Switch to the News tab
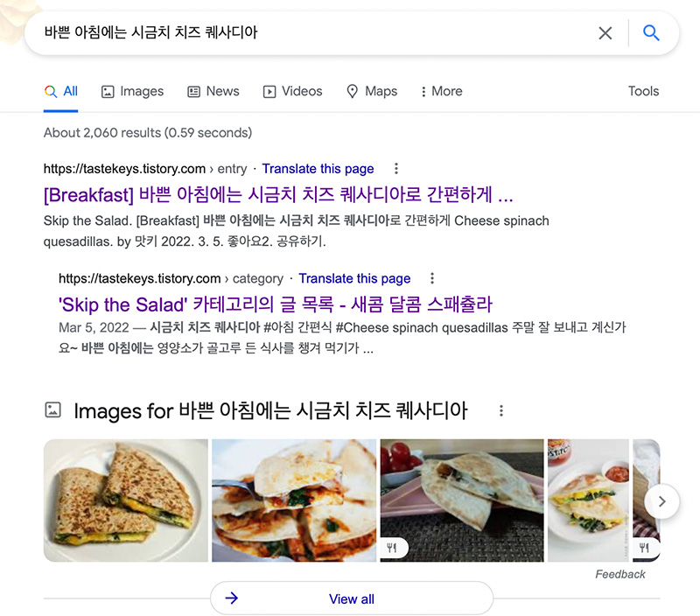Viewport: 700px width, 616px height. (213, 91)
